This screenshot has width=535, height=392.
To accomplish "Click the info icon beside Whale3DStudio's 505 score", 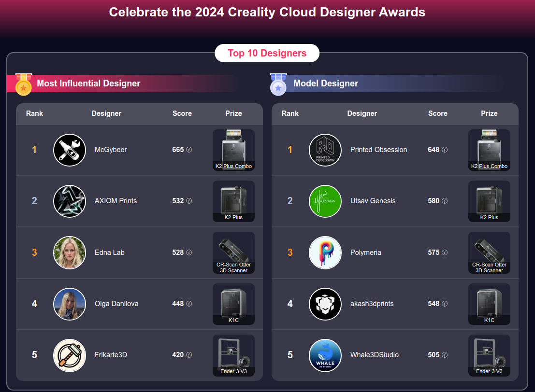I will 445,355.
